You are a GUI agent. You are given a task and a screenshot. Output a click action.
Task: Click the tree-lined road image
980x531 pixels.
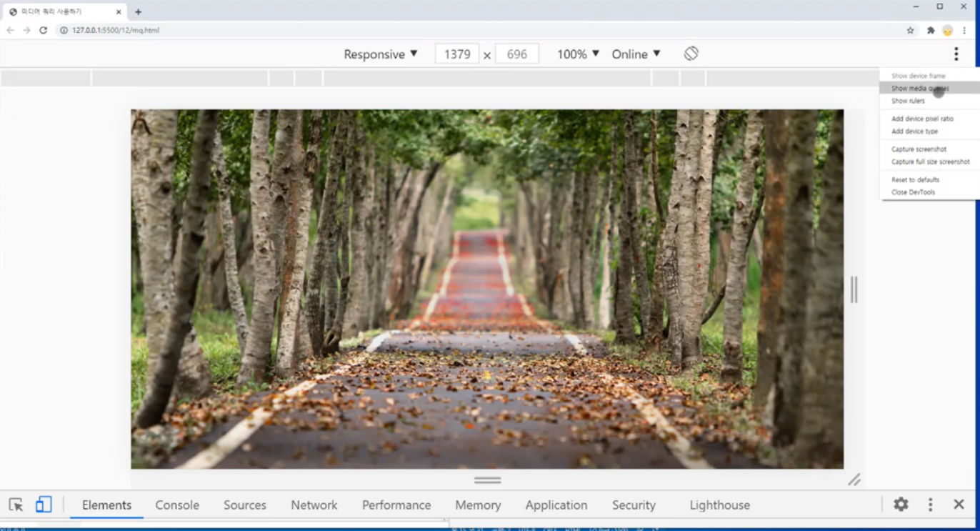487,289
